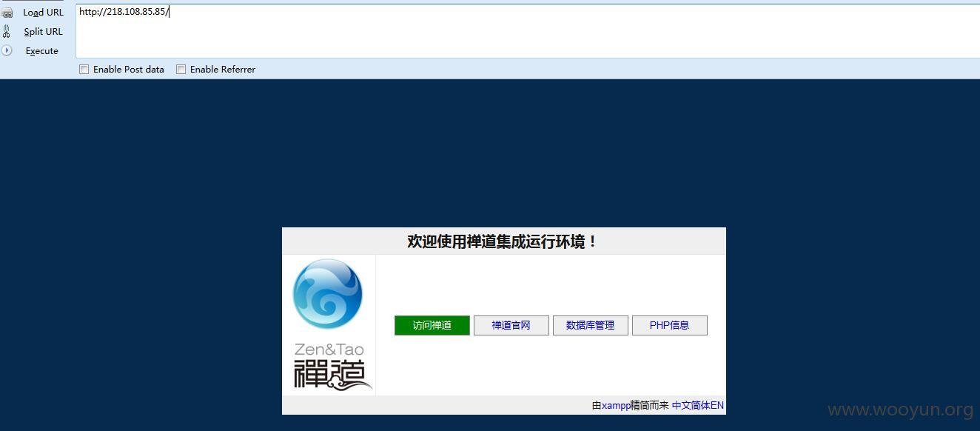980x431 pixels.
Task: Enable Post data checkbox
Action: [x=84, y=70]
